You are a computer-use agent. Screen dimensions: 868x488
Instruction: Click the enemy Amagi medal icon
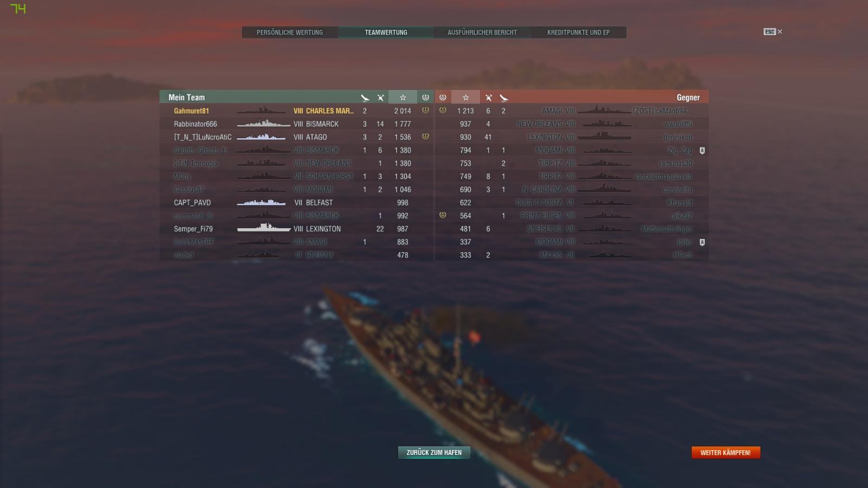click(x=443, y=110)
